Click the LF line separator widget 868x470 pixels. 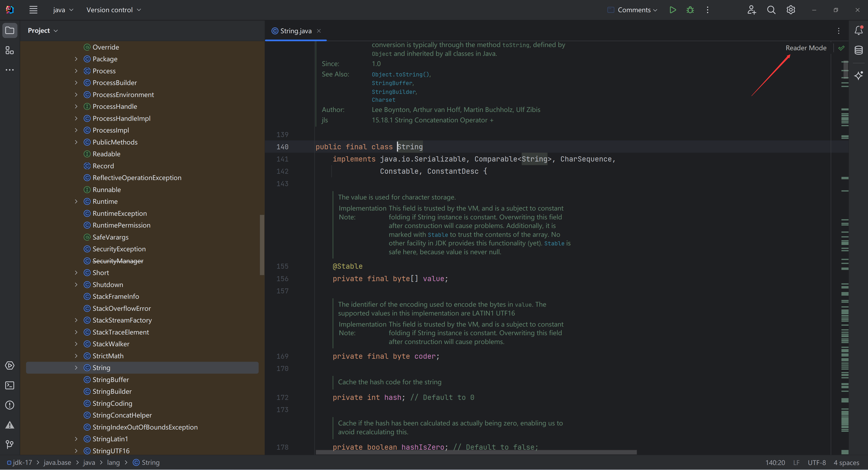pos(796,463)
